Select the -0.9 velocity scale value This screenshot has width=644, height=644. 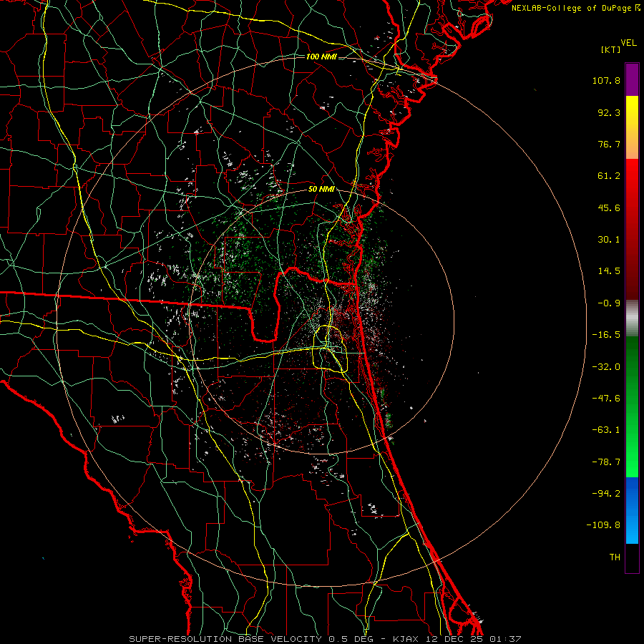609,303
